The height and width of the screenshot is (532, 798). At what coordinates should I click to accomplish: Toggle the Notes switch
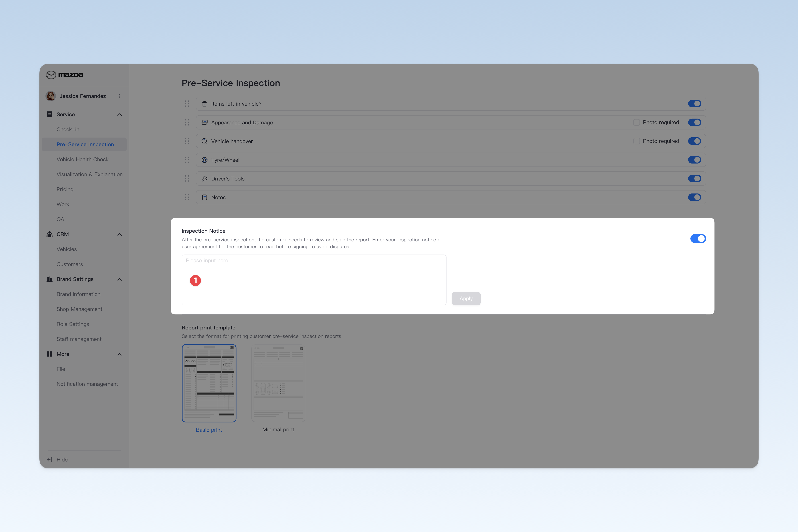coord(695,197)
